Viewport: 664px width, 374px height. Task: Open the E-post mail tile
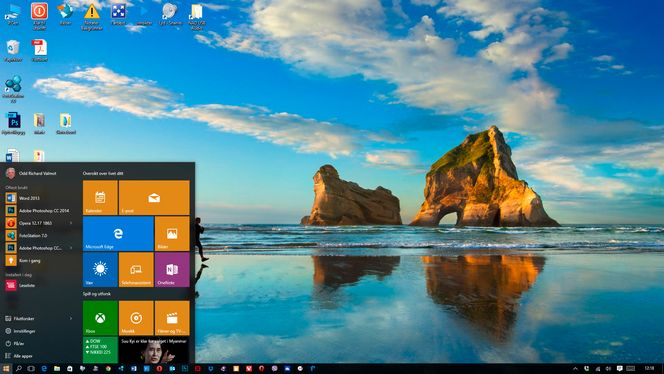coord(154,197)
